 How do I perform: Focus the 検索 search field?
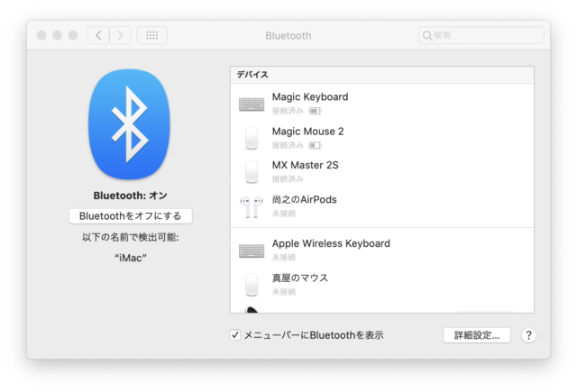click(481, 35)
